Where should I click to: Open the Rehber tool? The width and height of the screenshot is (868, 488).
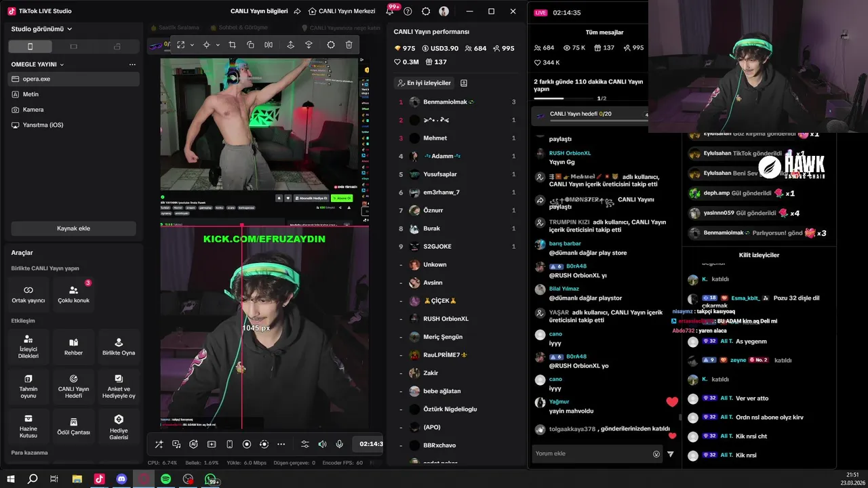[x=73, y=347]
